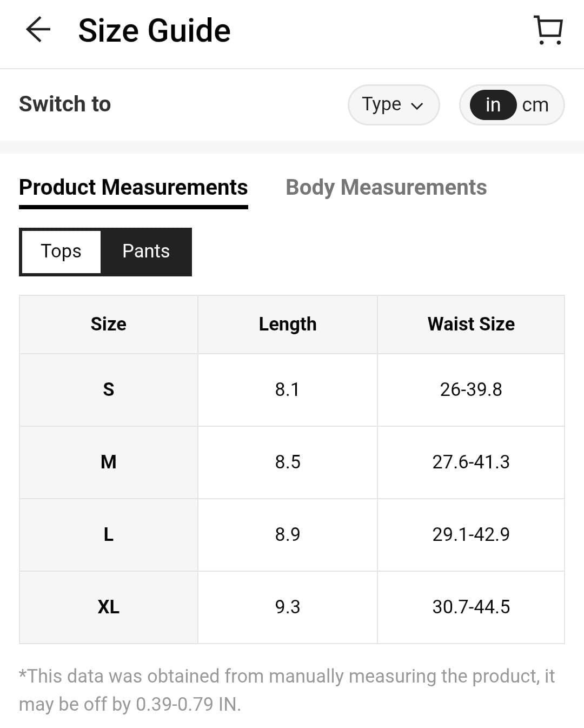Select the size S row
Viewport: 584px width, 728px height.
click(292, 389)
